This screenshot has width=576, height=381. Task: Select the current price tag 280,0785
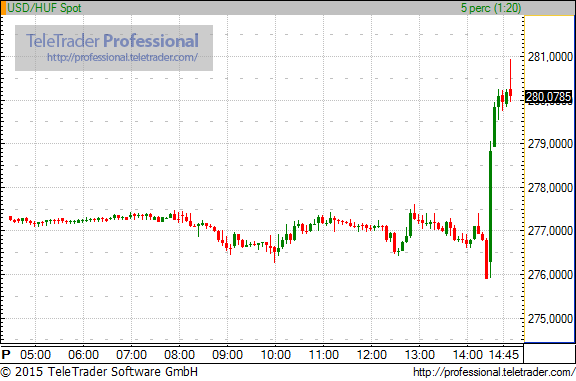548,97
